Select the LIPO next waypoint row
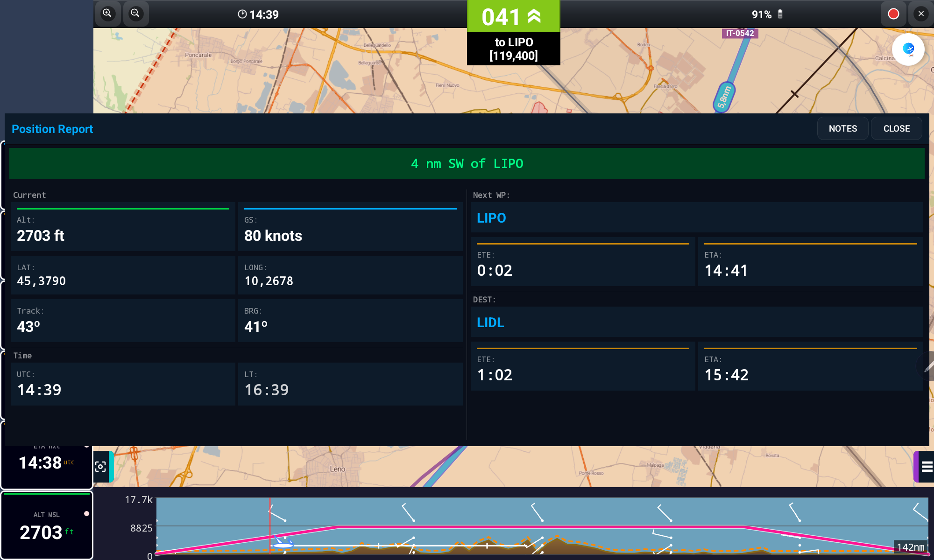This screenshot has width=934, height=560. (x=697, y=217)
